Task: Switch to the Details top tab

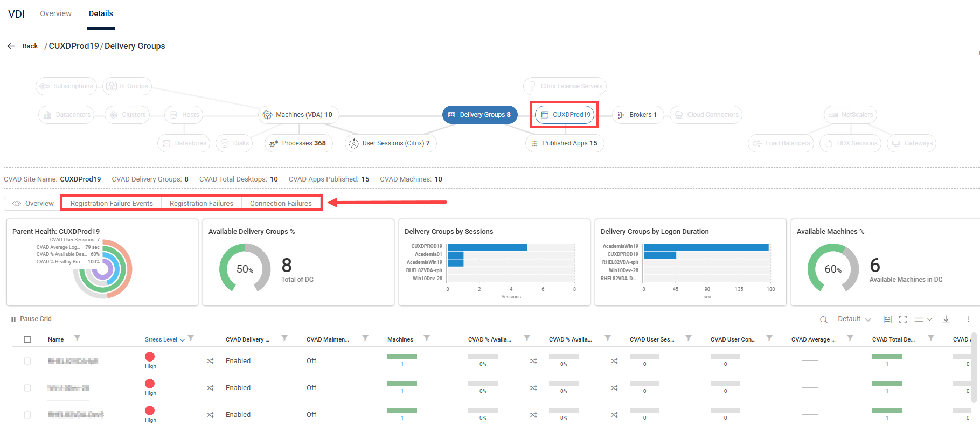Action: pyautogui.click(x=101, y=13)
